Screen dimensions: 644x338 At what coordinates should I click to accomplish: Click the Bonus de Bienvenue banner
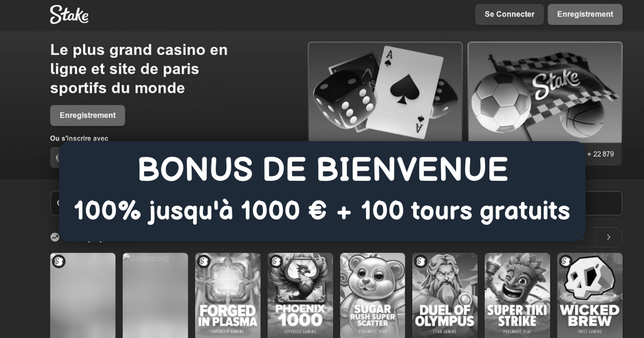pos(322,192)
